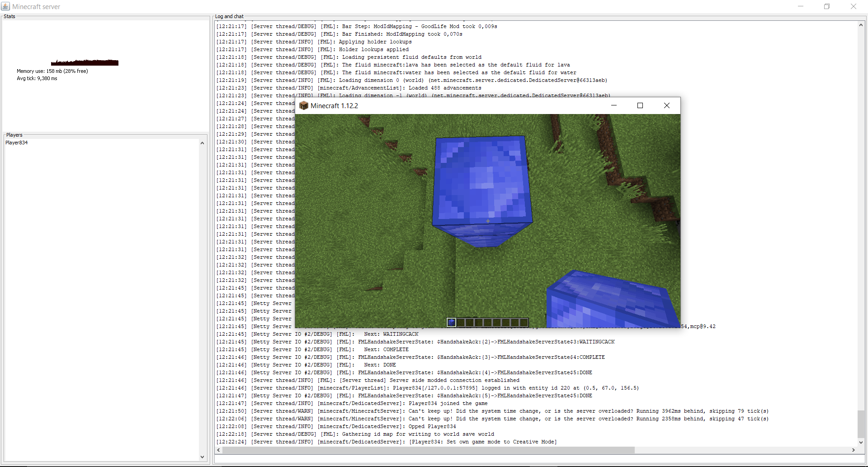Click the Players list scroll-up arrow
Viewport: 868px width, 467px height.
[x=202, y=143]
